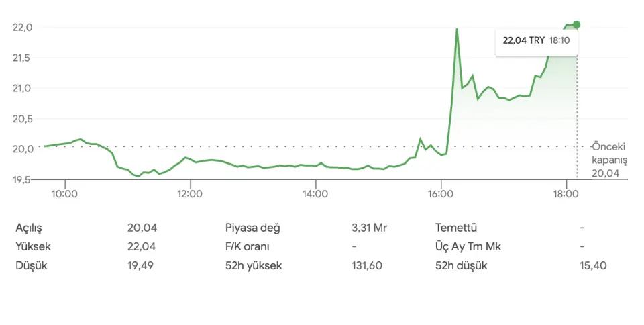Viewport: 644px width, 325px height.
Task: Click the 52h yüksek value 131,60
Action: coord(367,265)
